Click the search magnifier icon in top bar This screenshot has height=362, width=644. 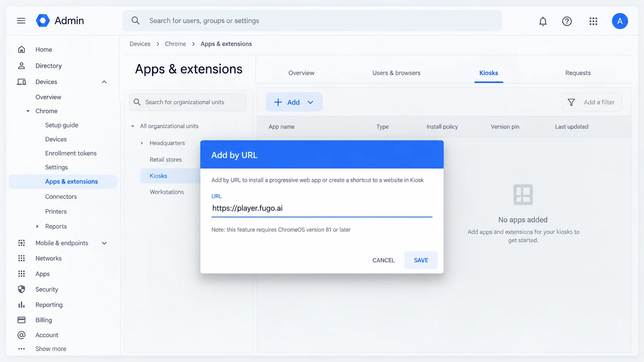tap(136, 21)
